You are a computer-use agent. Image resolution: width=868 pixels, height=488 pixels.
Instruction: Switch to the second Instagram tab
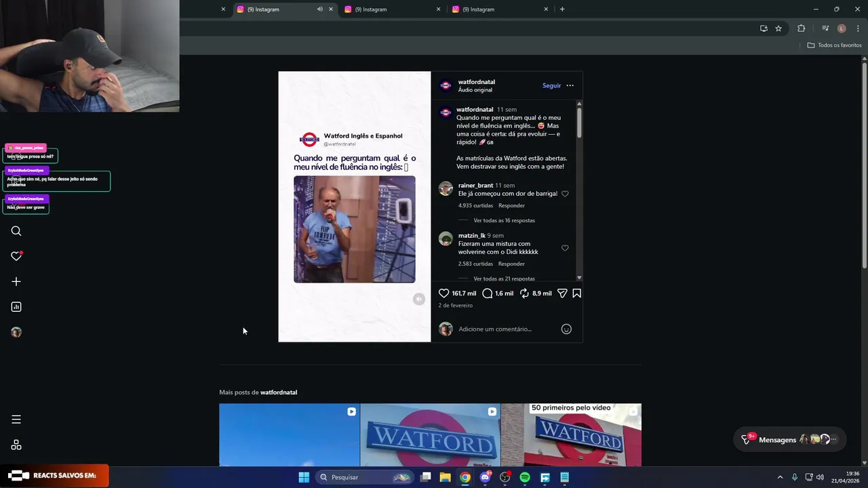392,9
